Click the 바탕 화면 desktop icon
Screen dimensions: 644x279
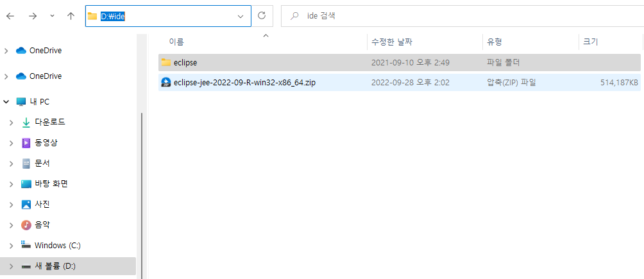[x=26, y=183]
